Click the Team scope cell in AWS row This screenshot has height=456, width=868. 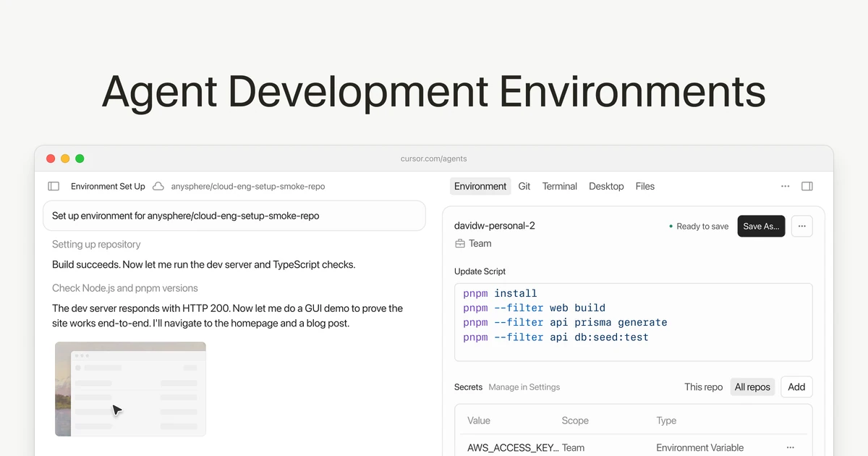tap(573, 447)
